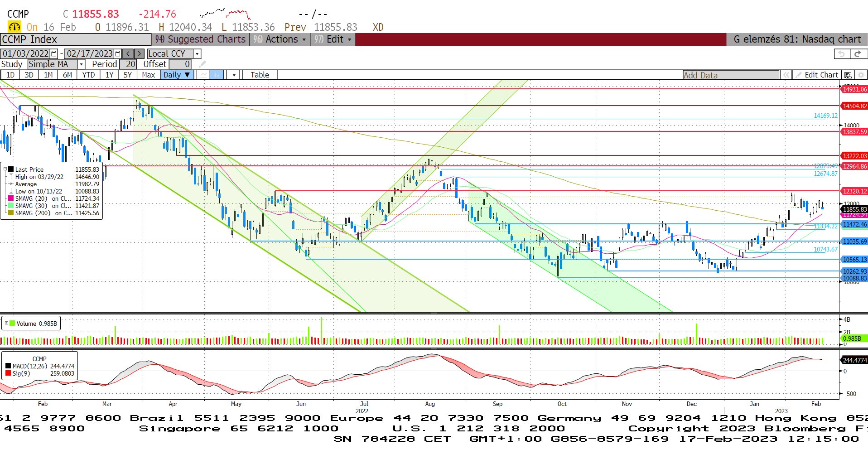The width and height of the screenshot is (868, 464).
Task: Click the 14504.82 price level label
Action: [854, 106]
